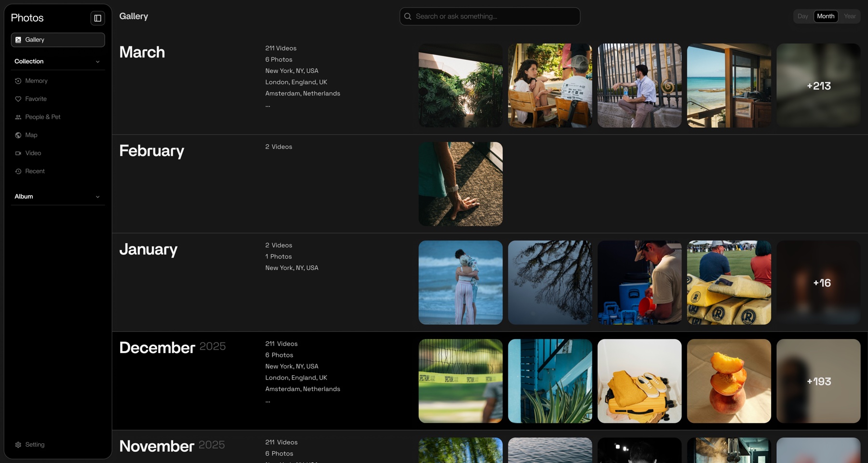868x463 pixels.
Task: Open March photo of woman on chair
Action: pyautogui.click(x=550, y=86)
